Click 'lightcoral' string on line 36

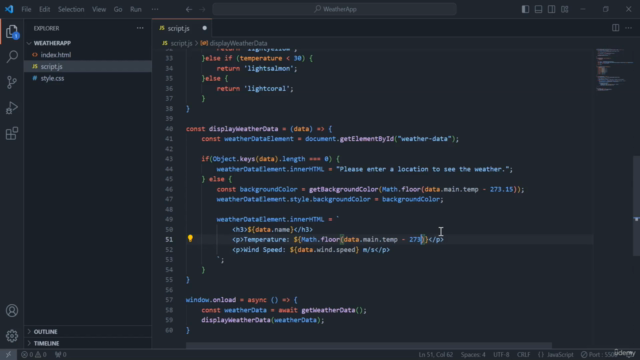pos(267,89)
